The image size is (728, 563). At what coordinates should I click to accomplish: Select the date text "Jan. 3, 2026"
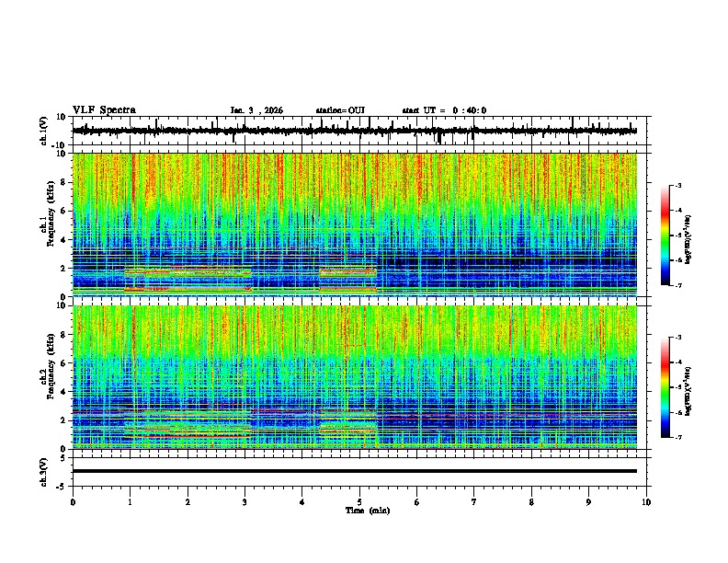click(256, 110)
